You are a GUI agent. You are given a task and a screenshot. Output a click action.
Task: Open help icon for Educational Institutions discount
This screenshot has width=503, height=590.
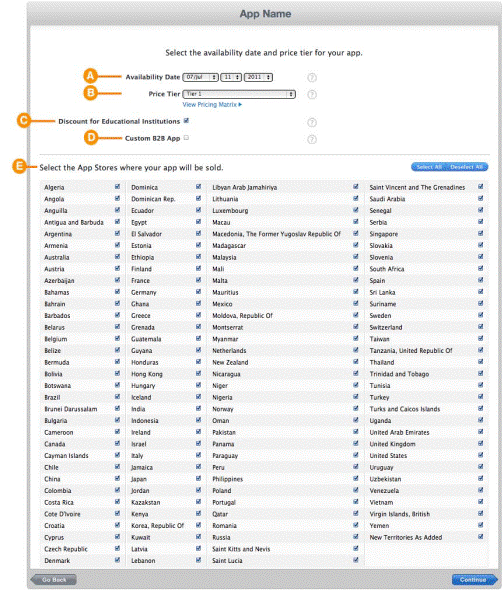(312, 122)
